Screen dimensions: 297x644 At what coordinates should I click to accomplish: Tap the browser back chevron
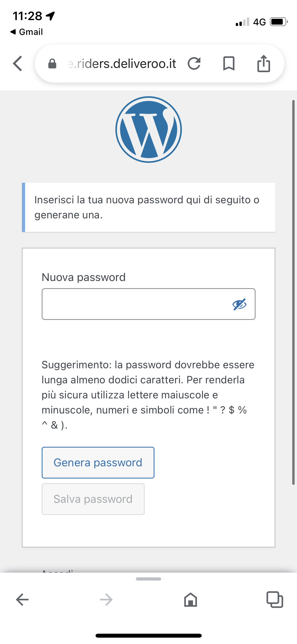(18, 63)
